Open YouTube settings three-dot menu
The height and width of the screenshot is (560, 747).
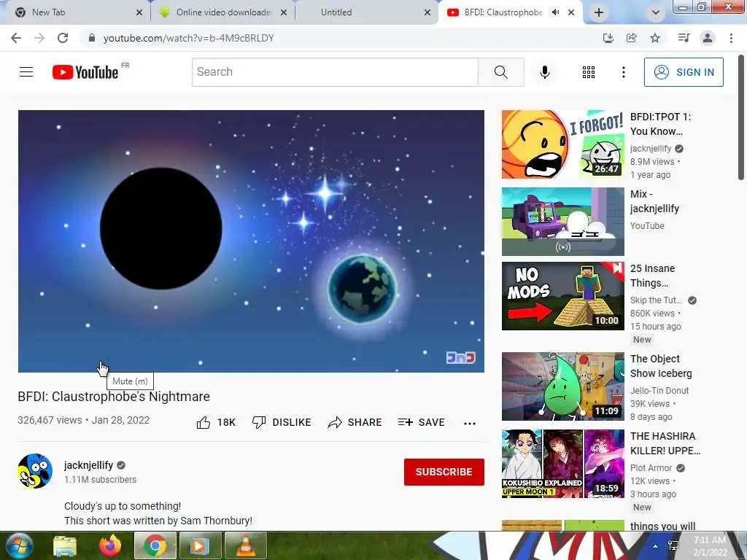pos(623,72)
